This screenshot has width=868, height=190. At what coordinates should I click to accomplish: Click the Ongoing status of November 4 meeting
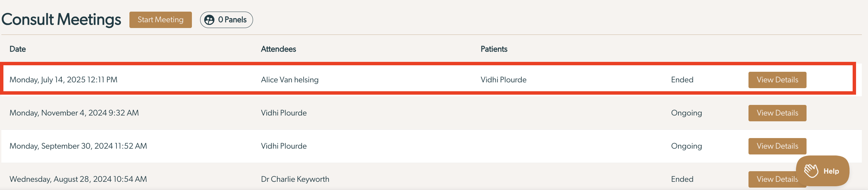click(x=686, y=113)
